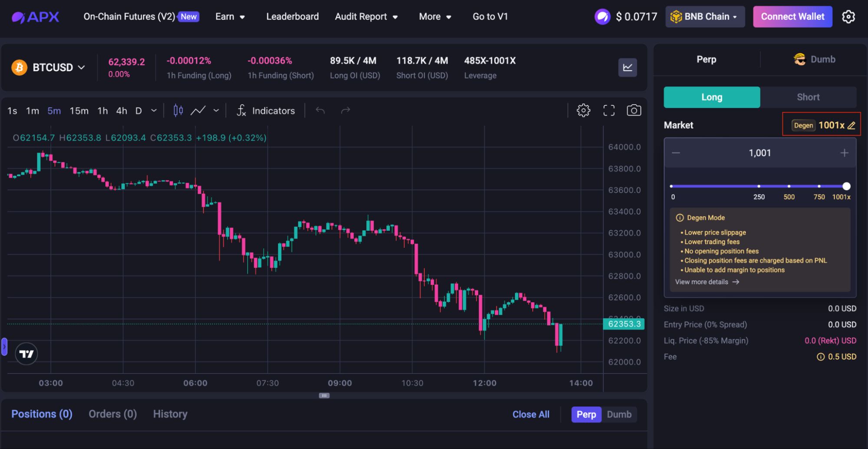Take a chart screenshot with the camera icon
The width and height of the screenshot is (868, 449).
tap(634, 110)
